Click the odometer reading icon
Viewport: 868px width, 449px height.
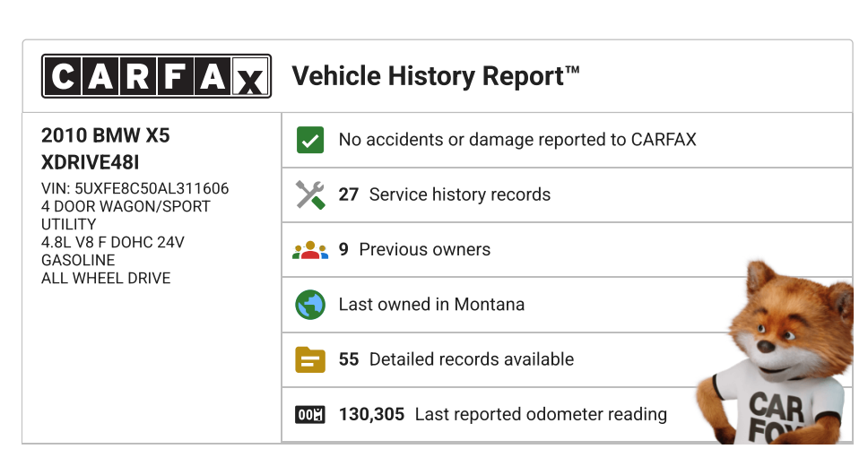click(310, 414)
